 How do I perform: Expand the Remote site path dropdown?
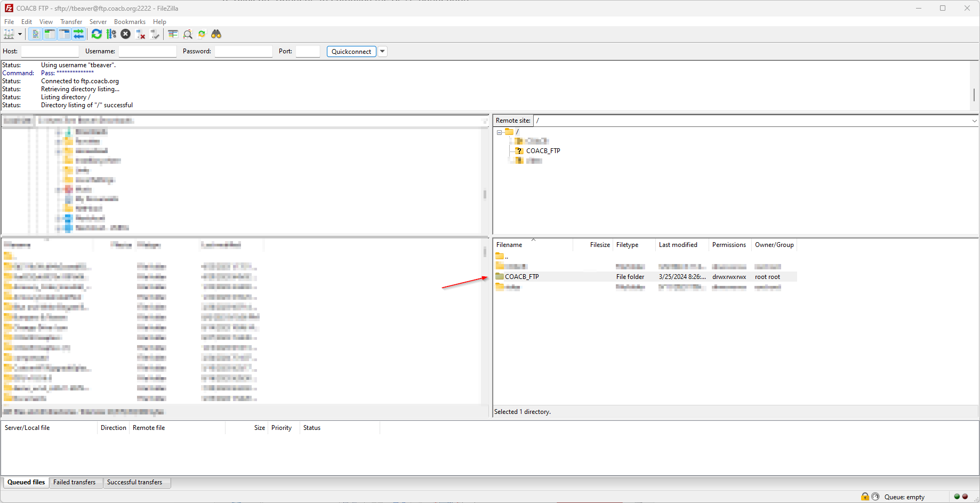coord(974,121)
